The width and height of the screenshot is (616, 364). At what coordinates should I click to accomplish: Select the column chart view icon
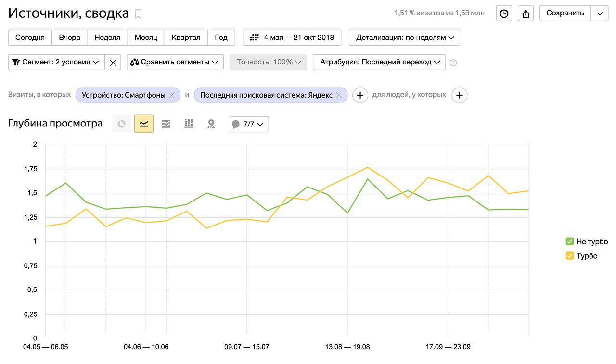coord(189,124)
